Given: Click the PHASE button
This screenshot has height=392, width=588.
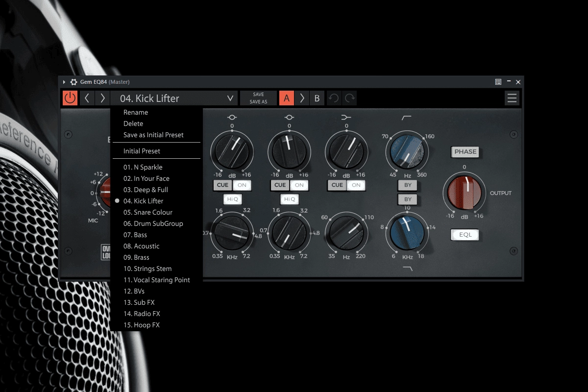Looking at the screenshot, I should pyautogui.click(x=465, y=151).
